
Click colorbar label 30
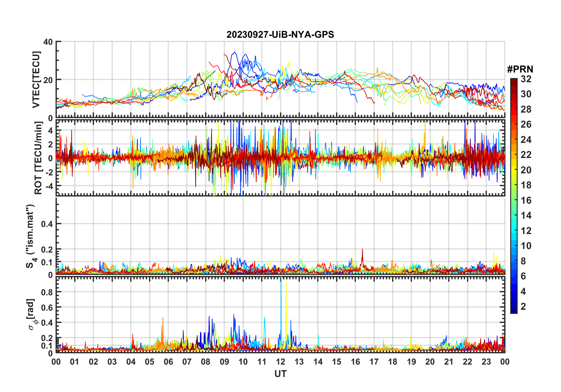(x=526, y=94)
